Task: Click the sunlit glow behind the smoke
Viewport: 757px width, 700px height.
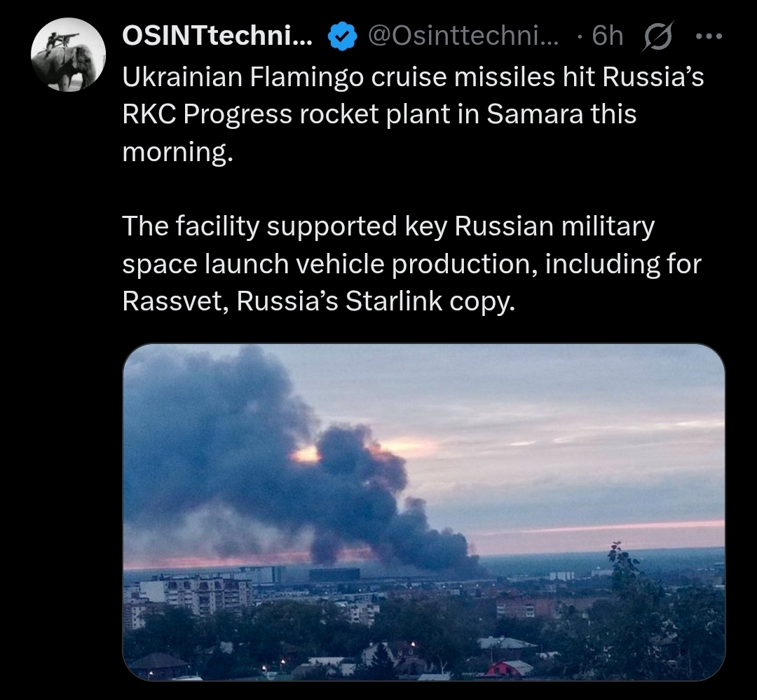Action: [305, 454]
